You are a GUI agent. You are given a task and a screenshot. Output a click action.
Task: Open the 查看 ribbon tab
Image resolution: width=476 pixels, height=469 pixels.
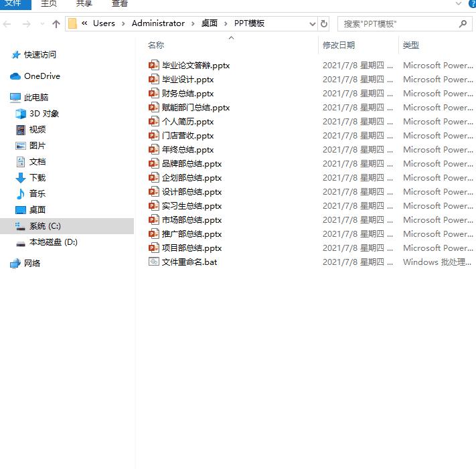pos(120,4)
